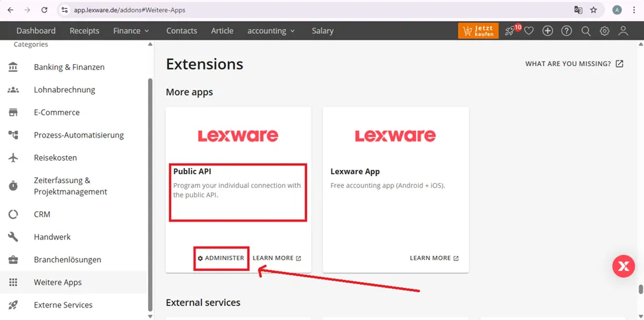644x320 pixels.
Task: Click the Public API card title
Action: pyautogui.click(x=192, y=171)
